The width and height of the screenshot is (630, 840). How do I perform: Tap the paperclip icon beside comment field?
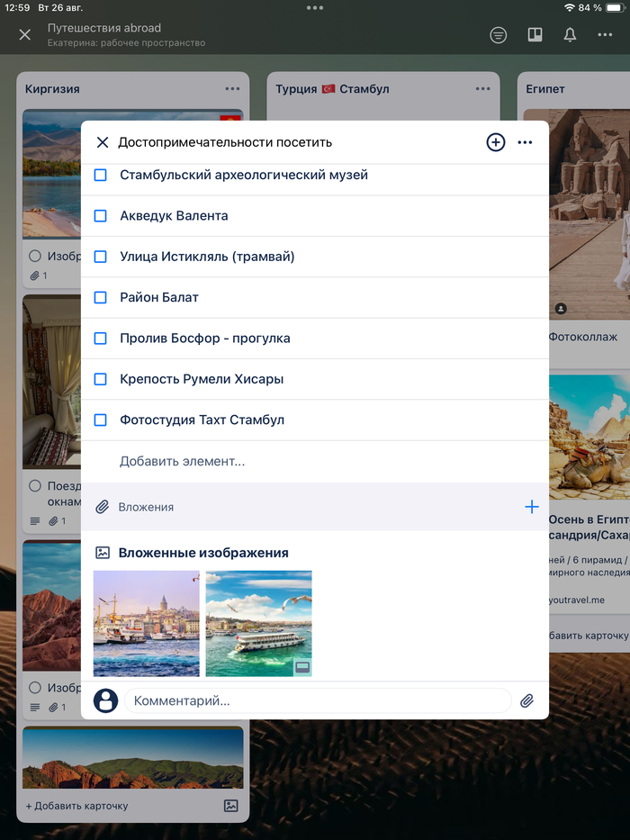tap(527, 700)
